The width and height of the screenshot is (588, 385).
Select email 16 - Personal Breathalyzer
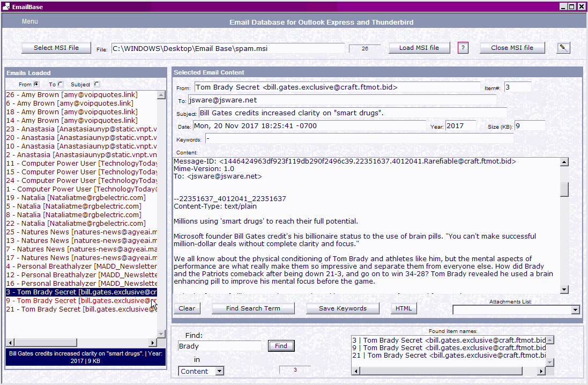(x=81, y=283)
